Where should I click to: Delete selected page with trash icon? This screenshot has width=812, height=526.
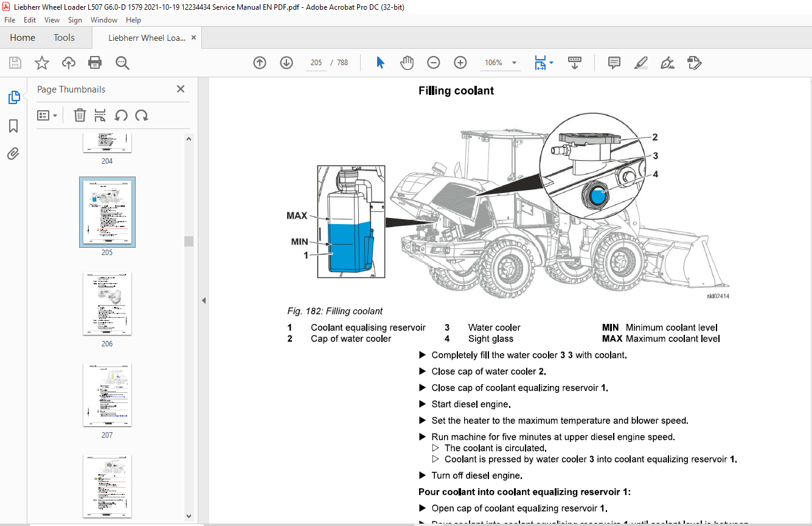coord(80,116)
